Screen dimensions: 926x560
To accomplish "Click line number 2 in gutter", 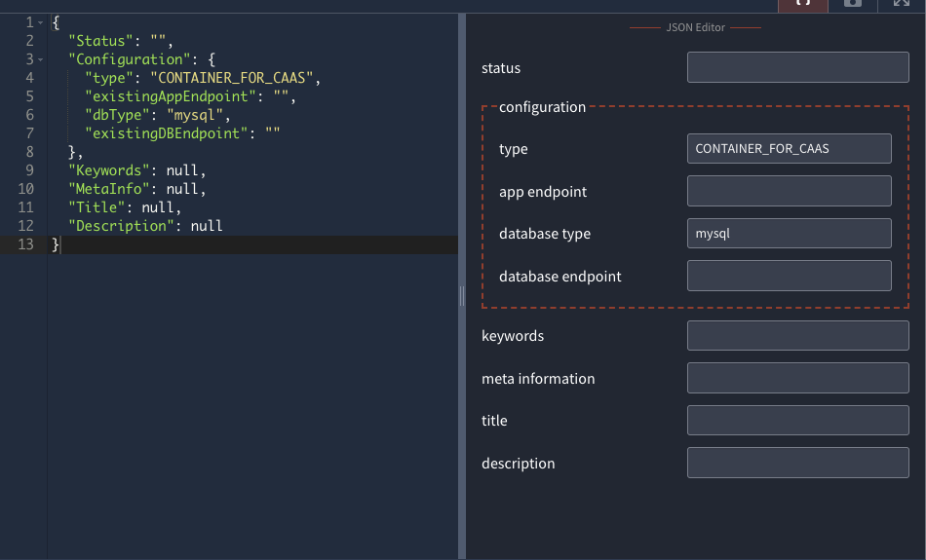I will (x=29, y=41).
